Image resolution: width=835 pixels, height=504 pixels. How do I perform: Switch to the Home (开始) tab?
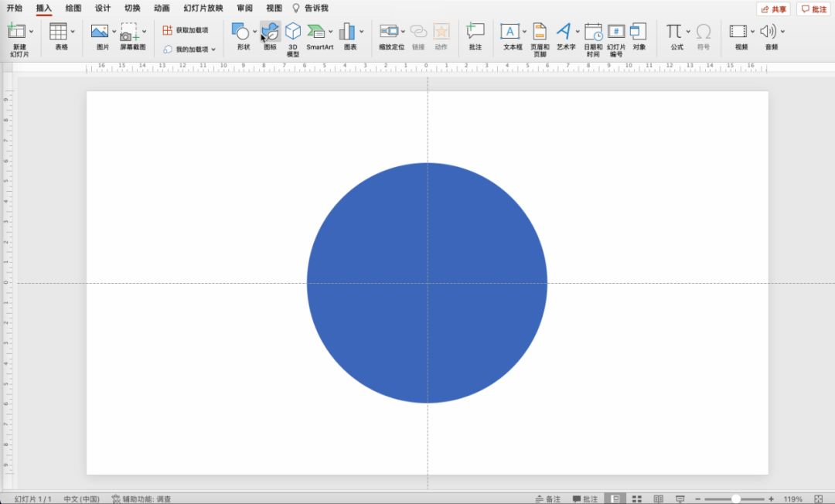tap(15, 8)
